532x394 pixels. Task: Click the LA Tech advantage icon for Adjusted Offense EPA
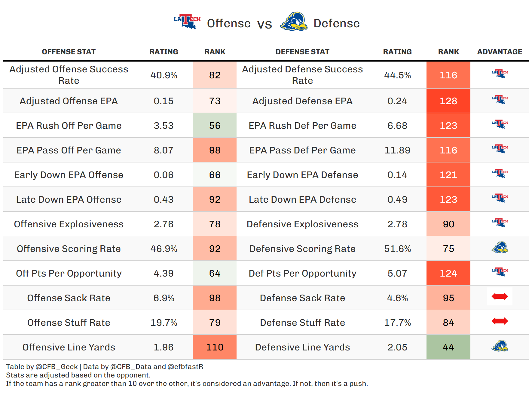(500, 99)
